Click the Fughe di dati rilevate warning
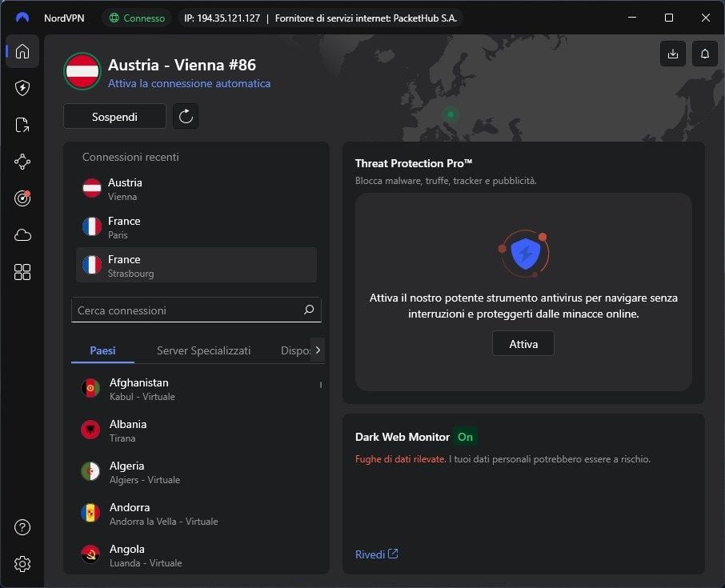The width and height of the screenshot is (725, 588). coord(400,459)
